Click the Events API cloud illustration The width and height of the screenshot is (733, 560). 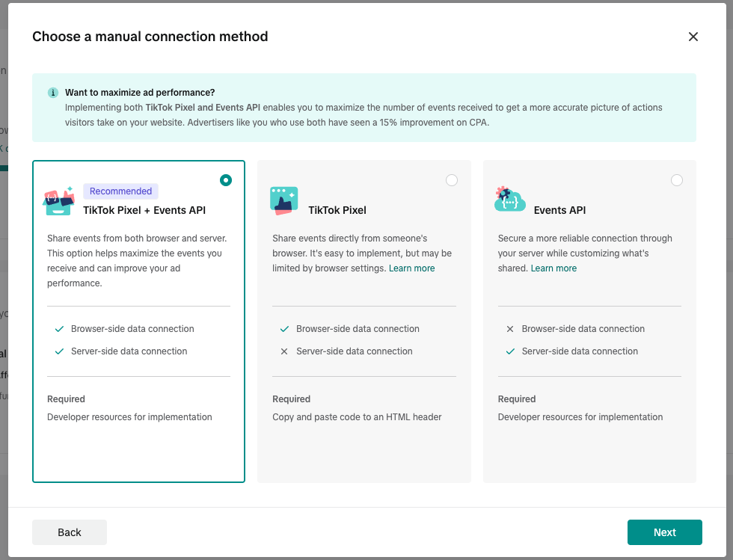click(x=509, y=200)
